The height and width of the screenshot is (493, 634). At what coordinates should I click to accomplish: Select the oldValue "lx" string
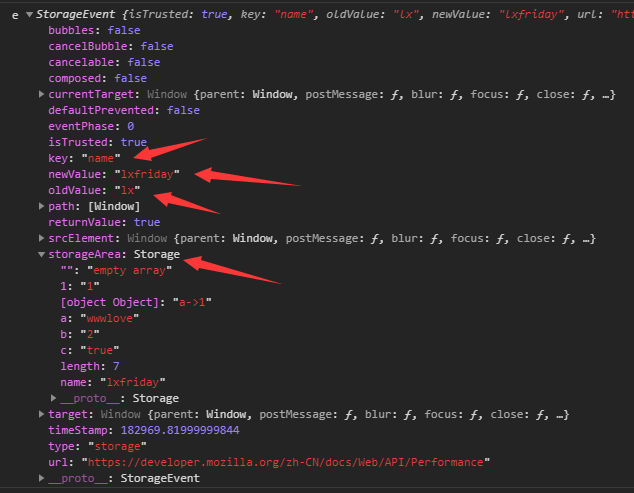click(127, 190)
